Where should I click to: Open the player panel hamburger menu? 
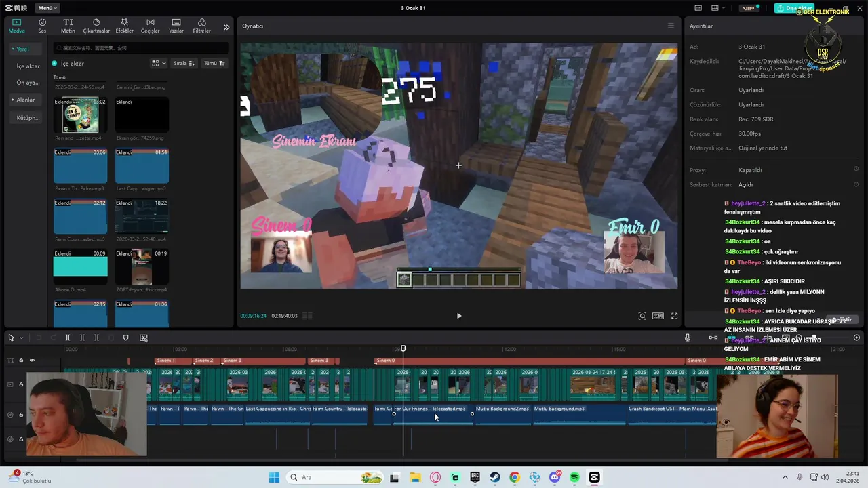point(671,26)
